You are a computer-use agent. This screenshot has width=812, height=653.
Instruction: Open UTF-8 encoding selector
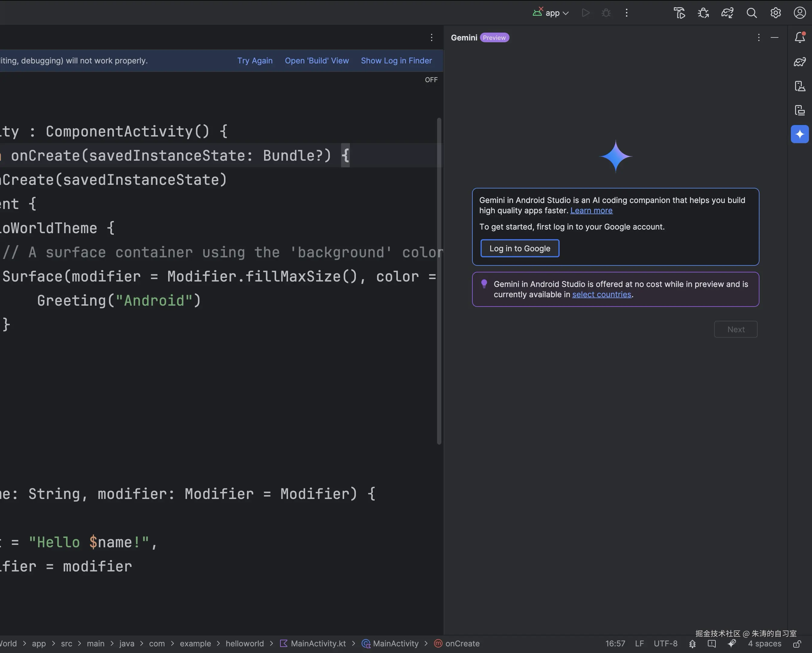pyautogui.click(x=665, y=644)
